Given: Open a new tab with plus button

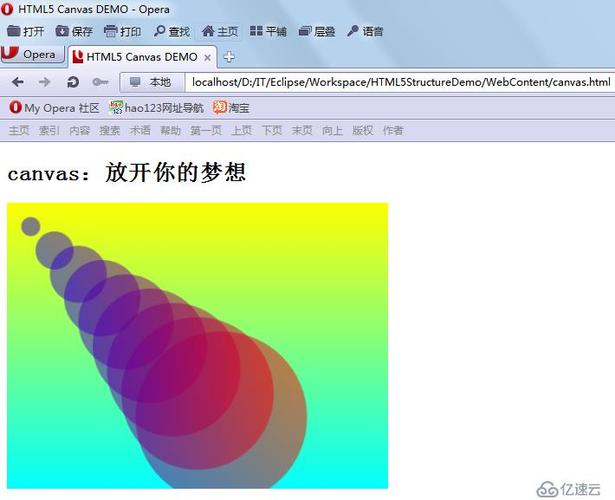Looking at the screenshot, I should [229, 57].
